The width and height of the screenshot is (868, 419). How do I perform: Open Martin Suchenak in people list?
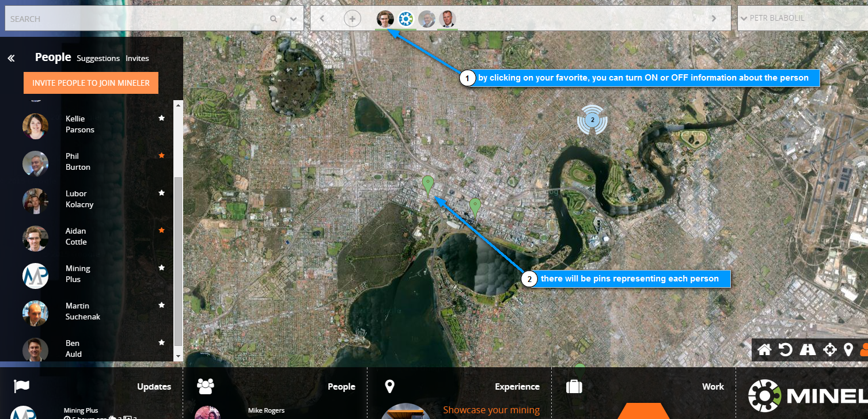pyautogui.click(x=82, y=311)
